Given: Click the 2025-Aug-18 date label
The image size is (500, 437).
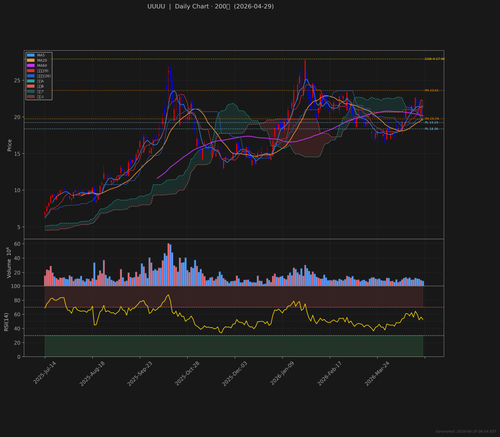Looking at the screenshot, I should (92, 373).
